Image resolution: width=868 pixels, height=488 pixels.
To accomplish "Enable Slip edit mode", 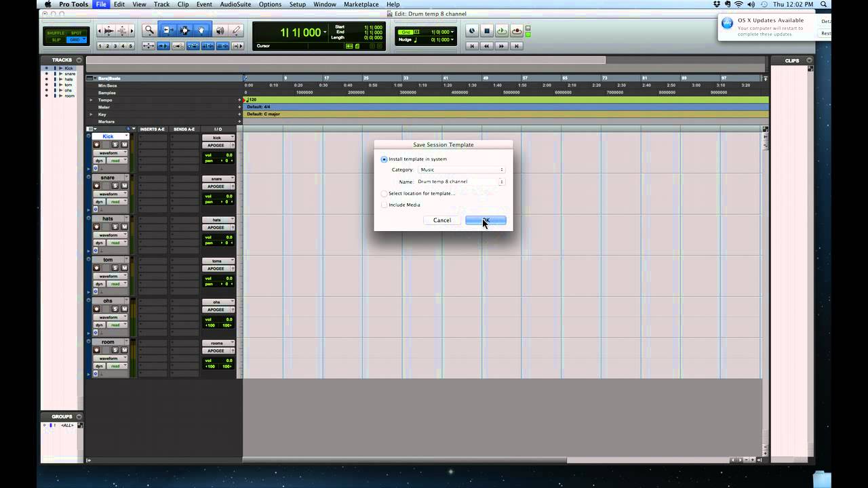I will pos(56,40).
